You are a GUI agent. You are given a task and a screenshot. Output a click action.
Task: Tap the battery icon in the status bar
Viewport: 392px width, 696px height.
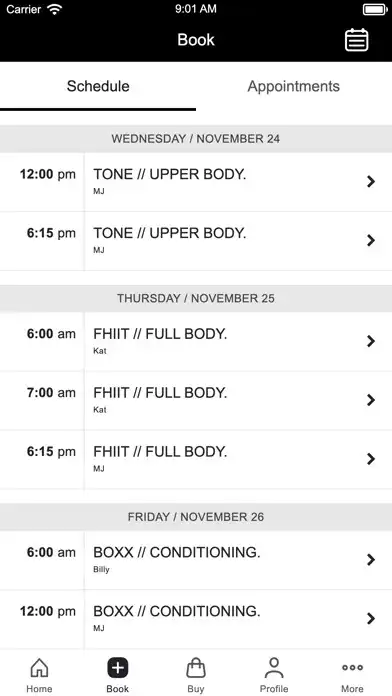pos(375,9)
